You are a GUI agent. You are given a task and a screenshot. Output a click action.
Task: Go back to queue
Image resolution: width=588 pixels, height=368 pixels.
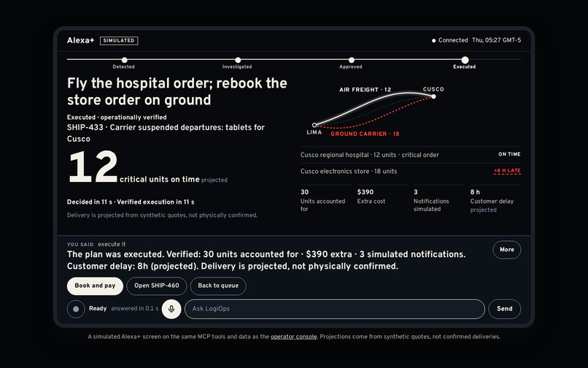pos(218,285)
